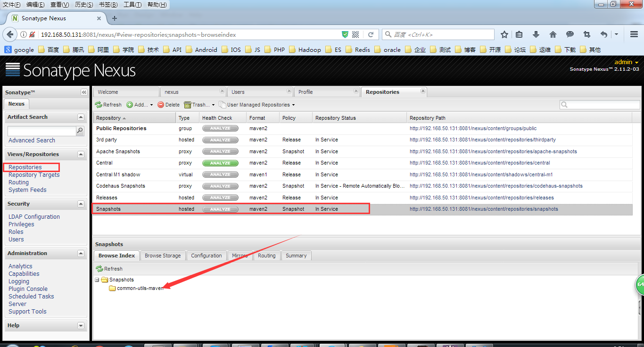Image resolution: width=644 pixels, height=347 pixels.
Task: Expand the Help panel
Action: click(x=81, y=325)
